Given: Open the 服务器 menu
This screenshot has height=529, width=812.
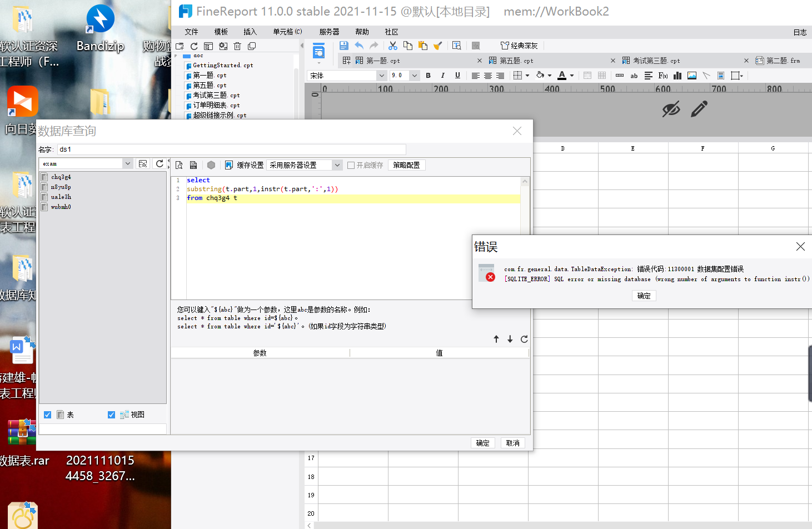Looking at the screenshot, I should click(x=329, y=32).
